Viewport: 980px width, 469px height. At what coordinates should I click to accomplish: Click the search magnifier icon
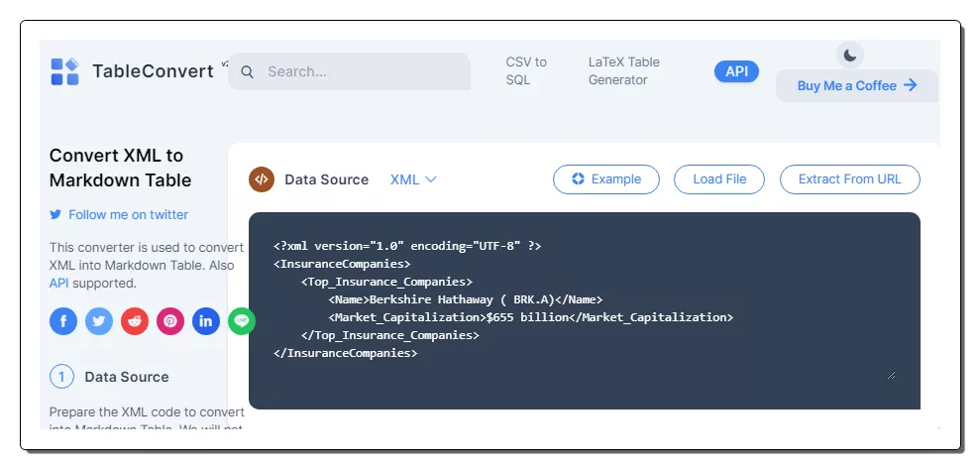pos(247,72)
